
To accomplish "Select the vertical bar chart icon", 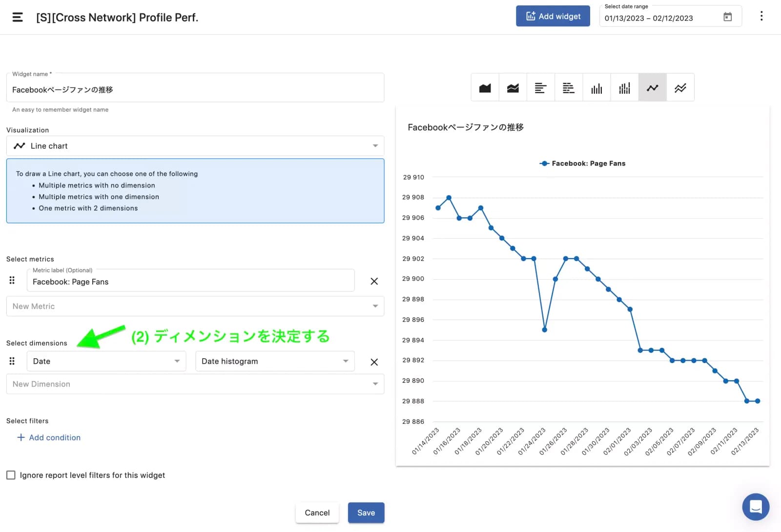I will [596, 88].
